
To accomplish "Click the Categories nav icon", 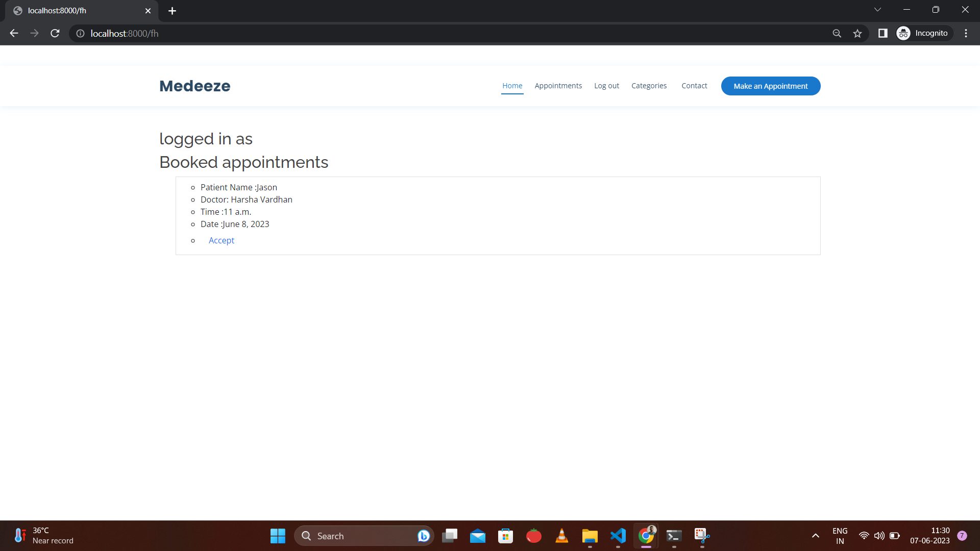I will 649,85.
